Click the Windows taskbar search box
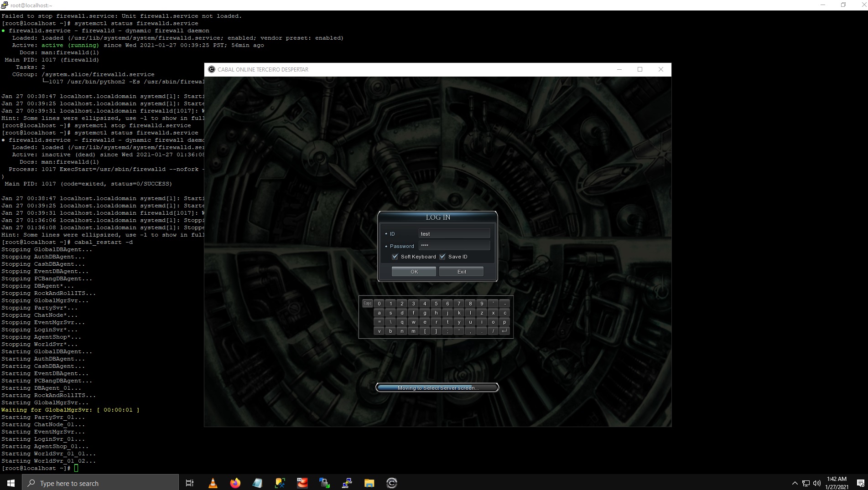The width and height of the screenshot is (868, 490). pyautogui.click(x=100, y=483)
